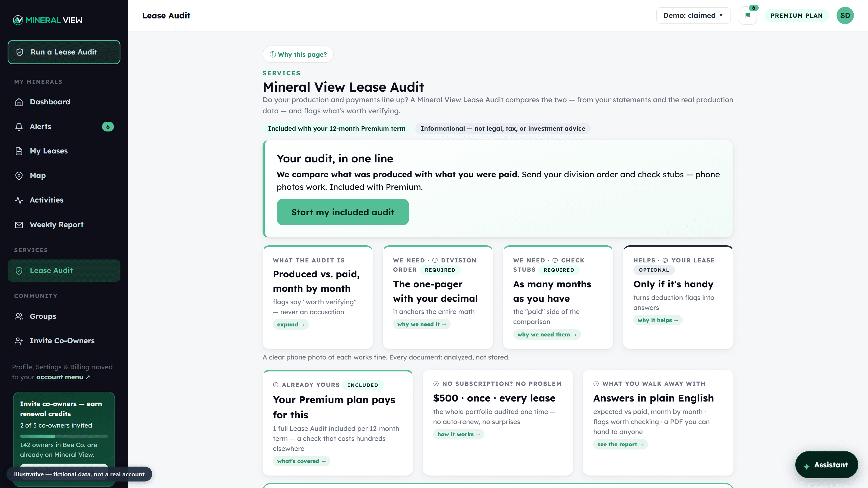Click the Groups people icon

click(x=19, y=316)
